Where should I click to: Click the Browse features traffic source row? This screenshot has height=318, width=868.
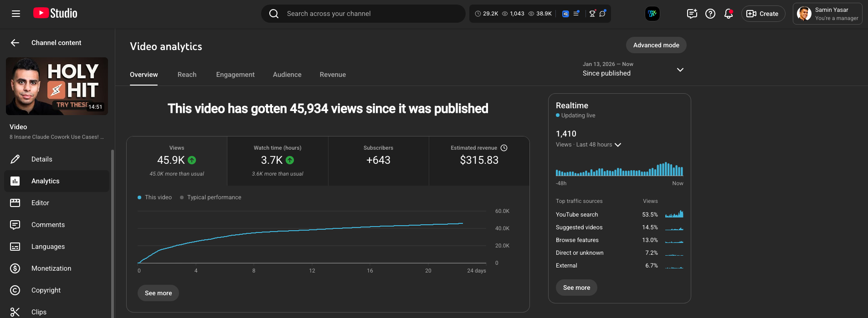620,240
